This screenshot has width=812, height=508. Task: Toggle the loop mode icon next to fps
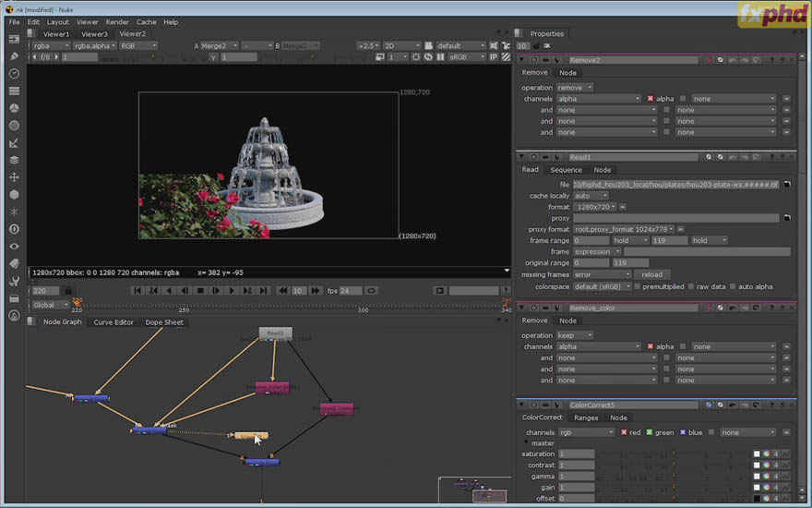click(371, 291)
